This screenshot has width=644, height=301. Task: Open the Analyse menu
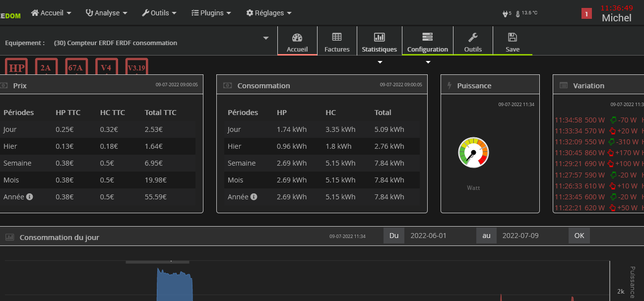(x=106, y=13)
